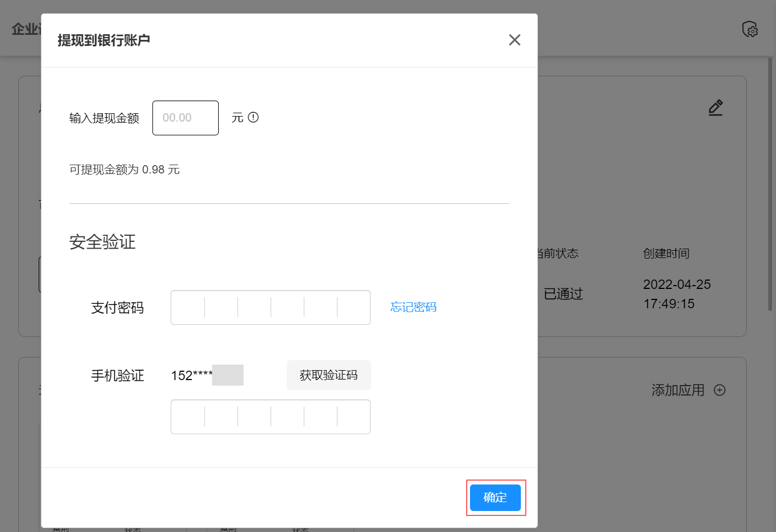Click the plus icon next to 添加应用
776x532 pixels.
pos(720,390)
